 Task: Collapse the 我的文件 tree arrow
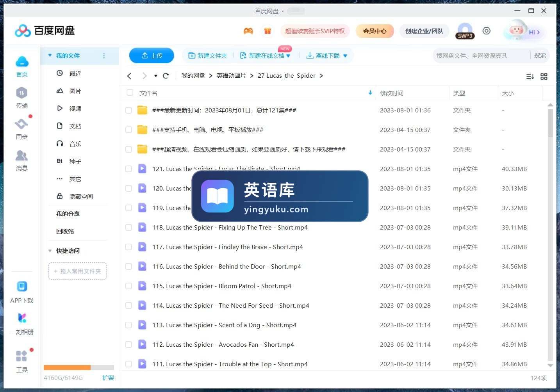click(50, 55)
